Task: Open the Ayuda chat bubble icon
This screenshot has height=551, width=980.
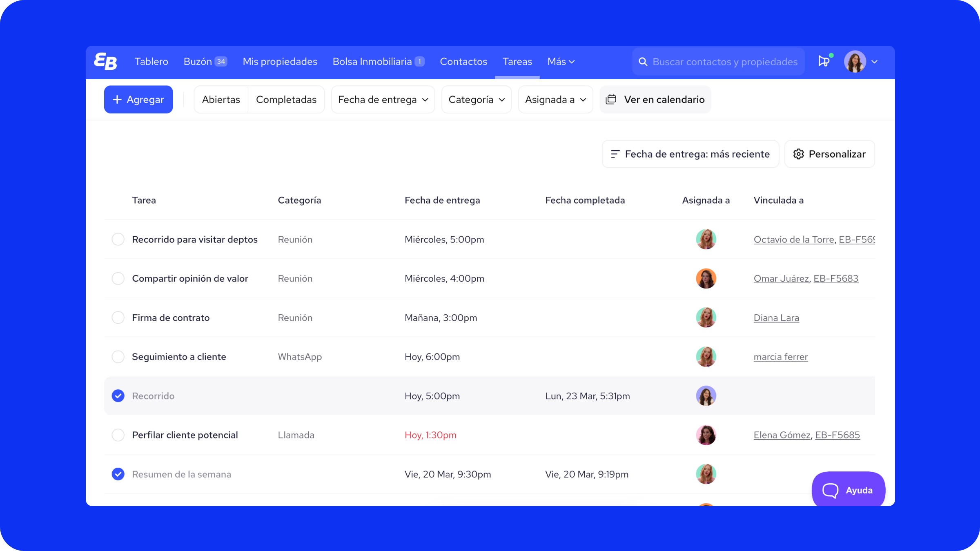Action: coord(830,490)
